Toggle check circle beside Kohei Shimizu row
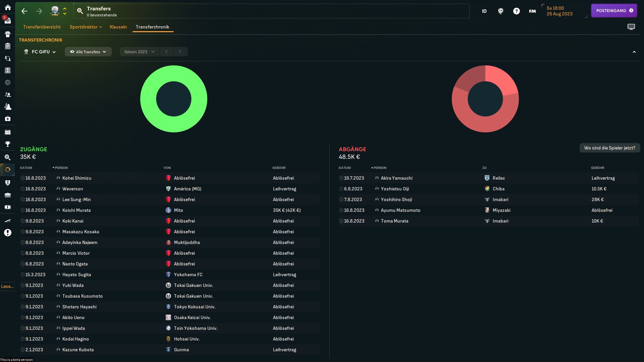This screenshot has height=362, width=644. pos(22,178)
